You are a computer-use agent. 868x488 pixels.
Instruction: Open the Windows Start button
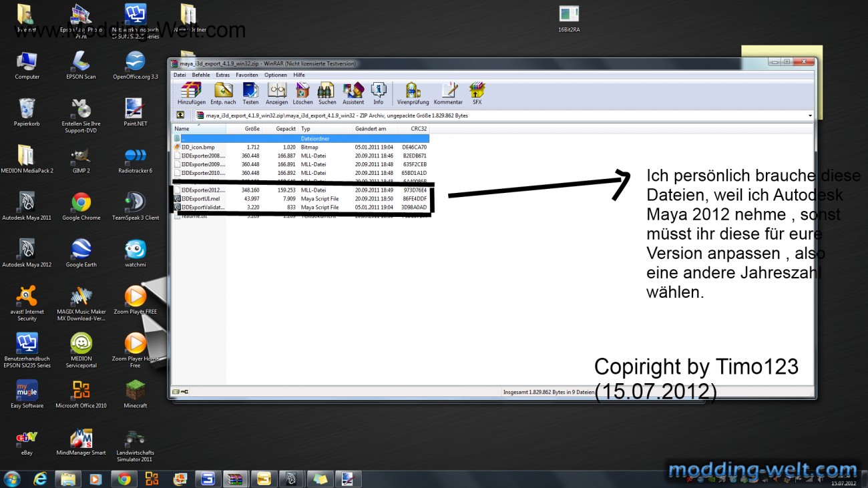tap(12, 479)
